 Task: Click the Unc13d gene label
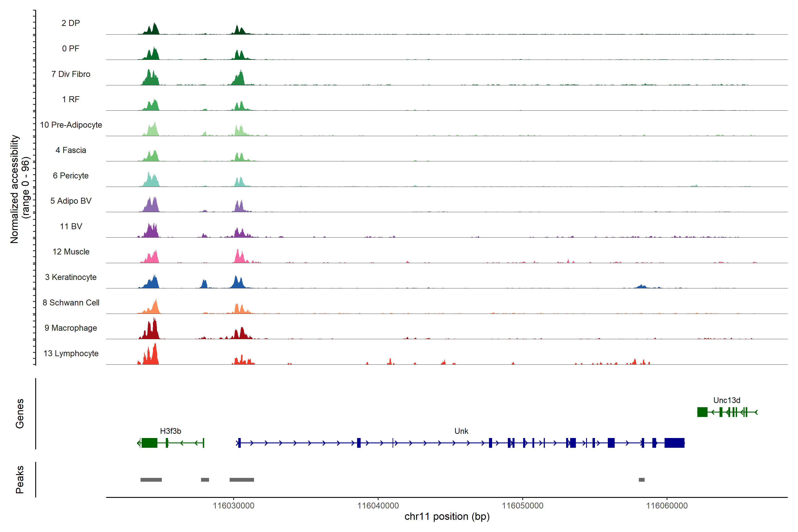[x=726, y=400]
